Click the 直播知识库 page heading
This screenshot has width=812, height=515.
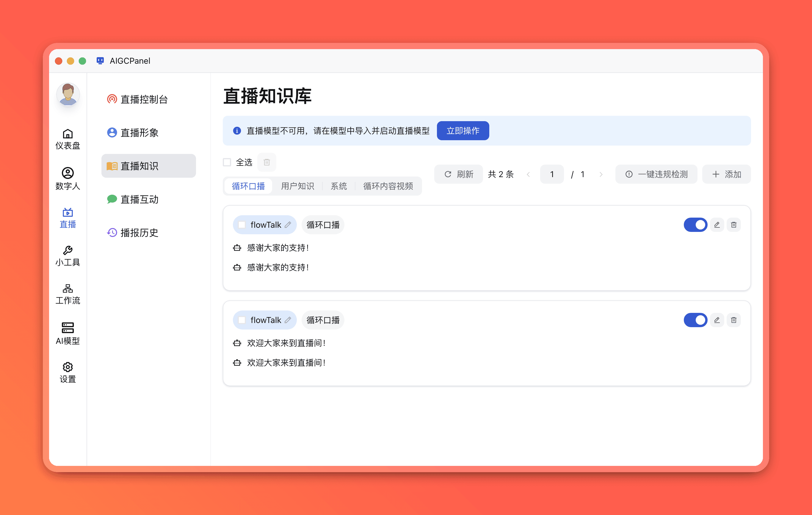[267, 96]
